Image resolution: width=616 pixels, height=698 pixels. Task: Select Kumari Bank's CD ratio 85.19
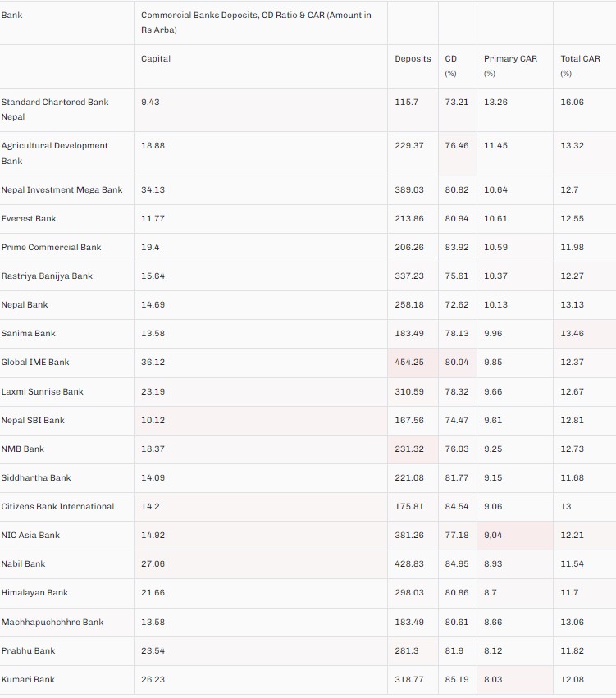(x=457, y=680)
